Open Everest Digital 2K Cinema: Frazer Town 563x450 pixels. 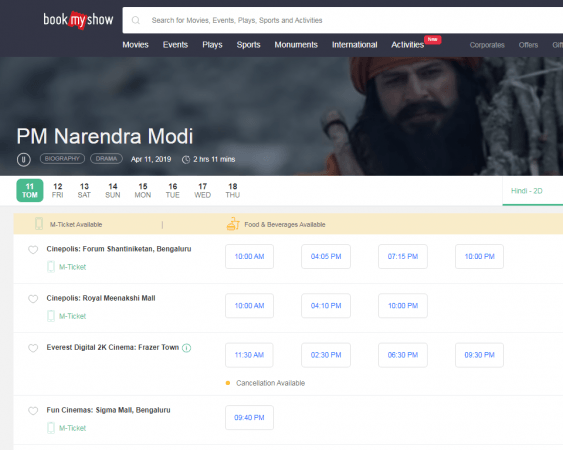113,347
